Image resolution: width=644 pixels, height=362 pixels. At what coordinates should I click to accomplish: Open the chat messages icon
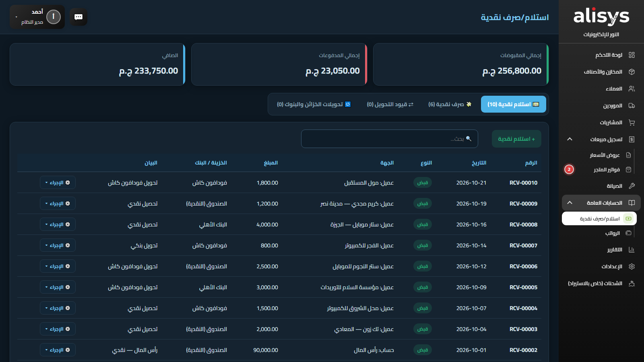pyautogui.click(x=78, y=17)
